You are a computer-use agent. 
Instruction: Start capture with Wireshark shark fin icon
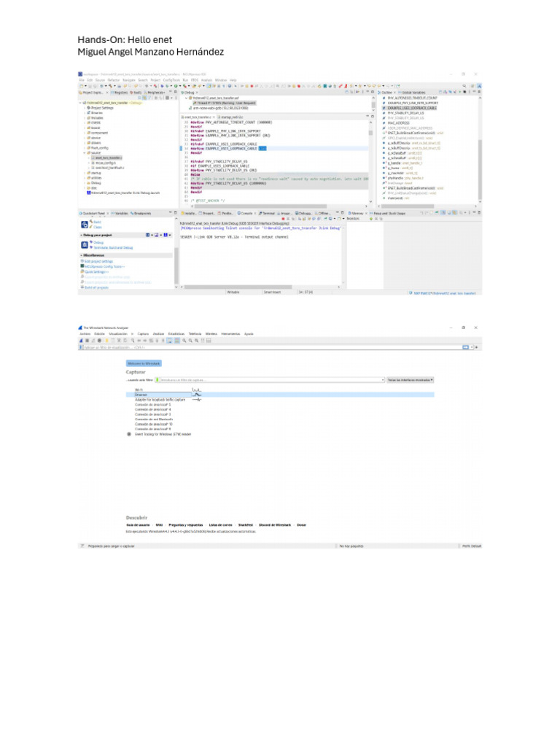click(x=81, y=341)
